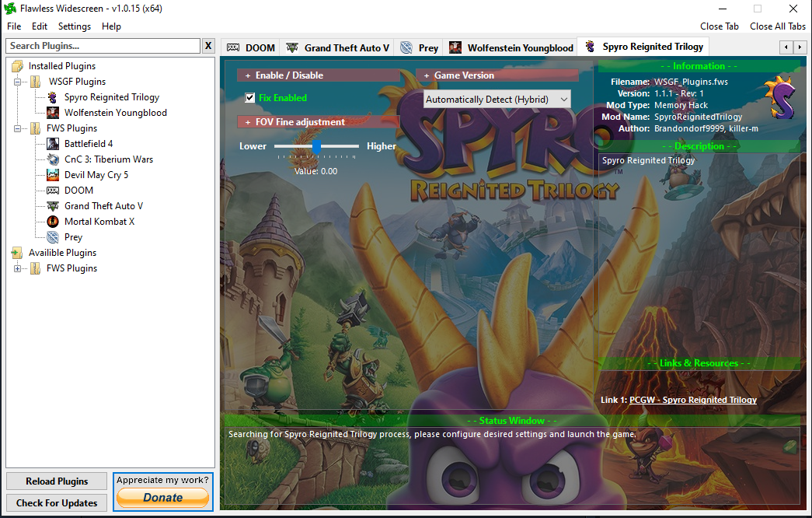
Task: Switch to the DOOM tab
Action: click(x=251, y=47)
